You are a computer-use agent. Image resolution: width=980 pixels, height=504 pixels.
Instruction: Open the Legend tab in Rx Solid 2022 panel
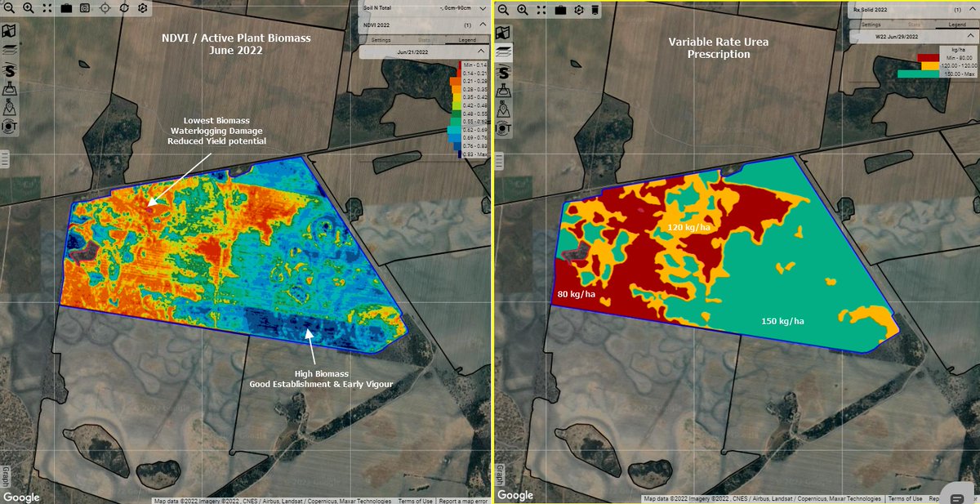pos(955,24)
